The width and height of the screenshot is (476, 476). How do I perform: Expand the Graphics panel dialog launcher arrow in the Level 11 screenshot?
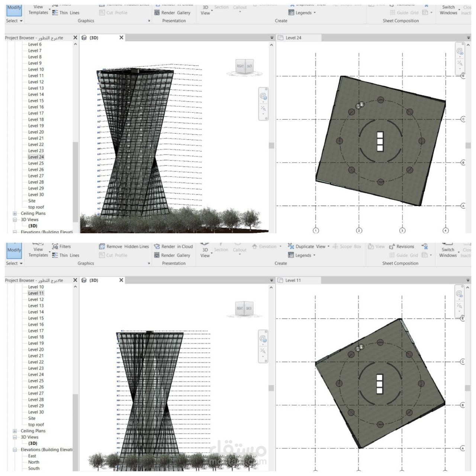149,263
